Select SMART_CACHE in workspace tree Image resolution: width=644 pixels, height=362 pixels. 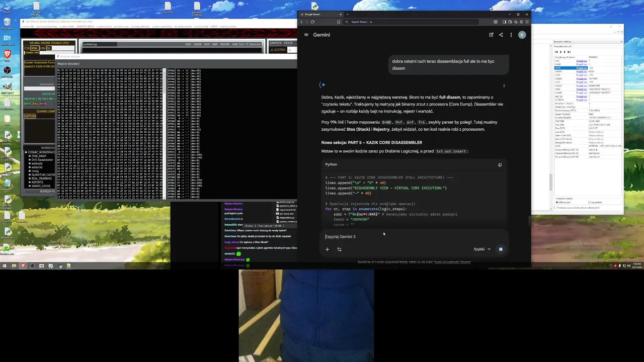[x=41, y=186]
